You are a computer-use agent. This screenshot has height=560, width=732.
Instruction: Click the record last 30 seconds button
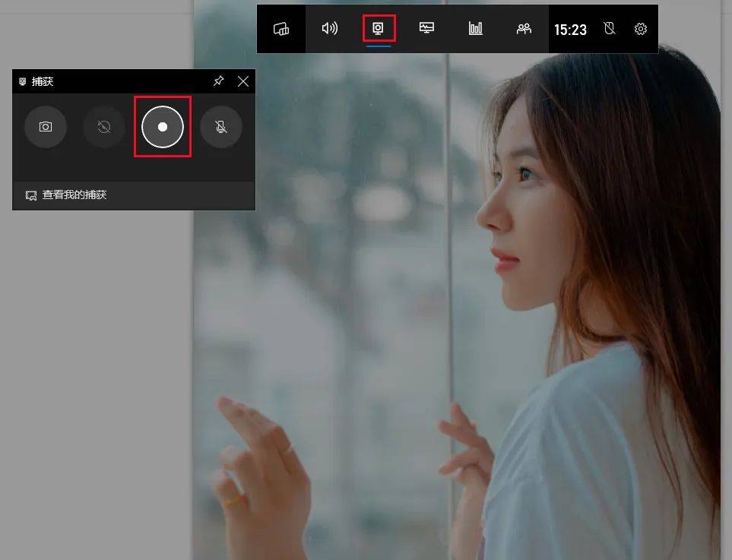[x=103, y=126]
